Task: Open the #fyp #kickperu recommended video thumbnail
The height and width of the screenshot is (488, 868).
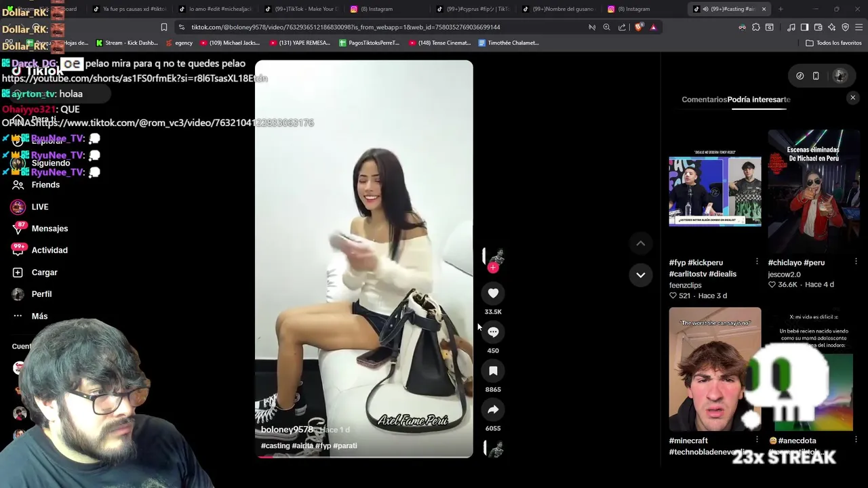Action: coord(715,191)
